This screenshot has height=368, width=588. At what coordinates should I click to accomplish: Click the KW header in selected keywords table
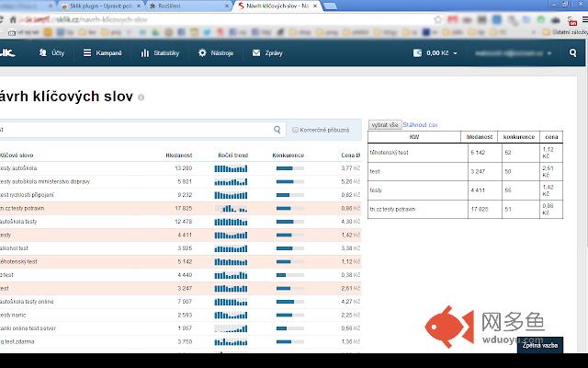[414, 137]
